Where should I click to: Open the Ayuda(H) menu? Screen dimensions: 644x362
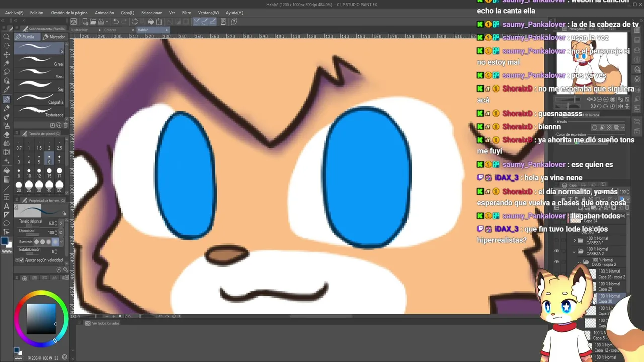click(234, 13)
